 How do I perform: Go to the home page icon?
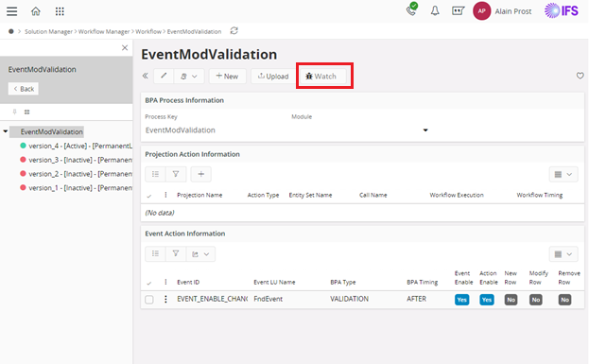(36, 11)
